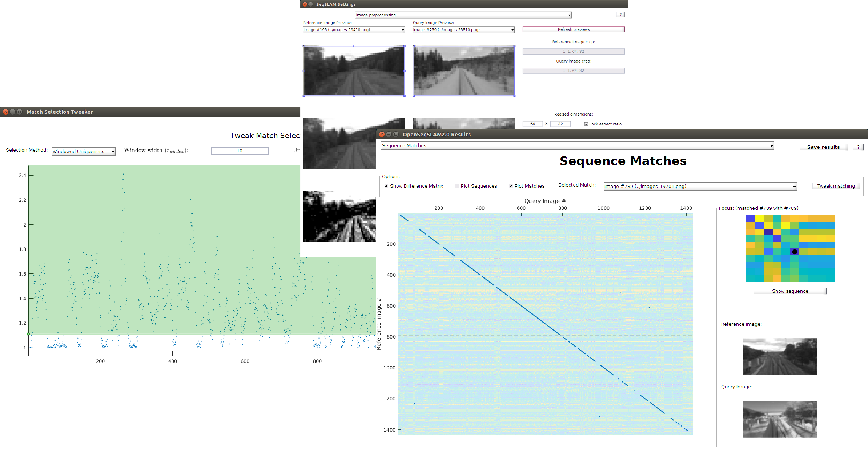868x452 pixels.
Task: Click the Window width input field
Action: (x=240, y=151)
